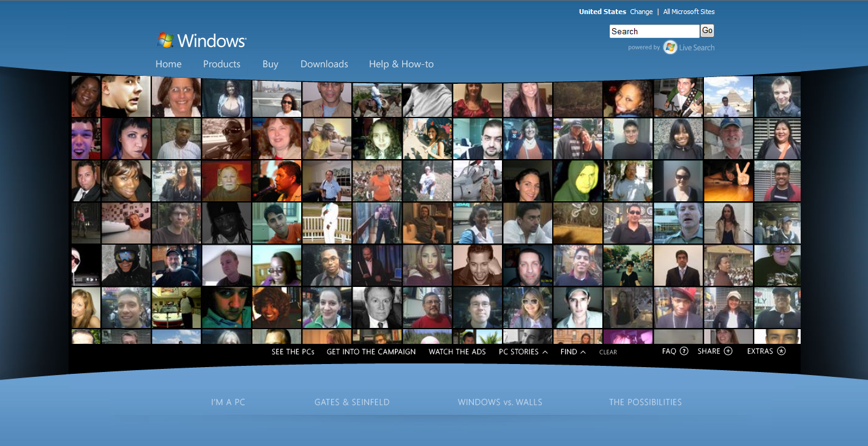
Task: Open the man with long dreadlocks photo
Action: tap(226, 223)
